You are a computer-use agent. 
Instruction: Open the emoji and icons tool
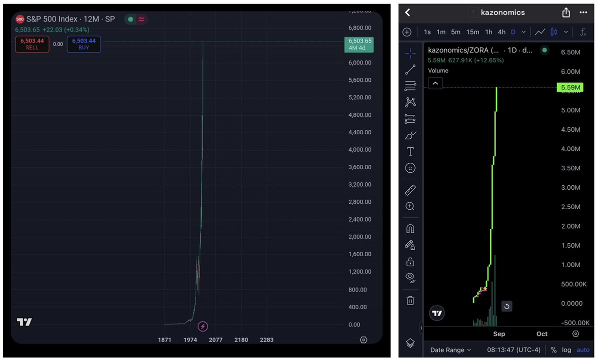410,168
